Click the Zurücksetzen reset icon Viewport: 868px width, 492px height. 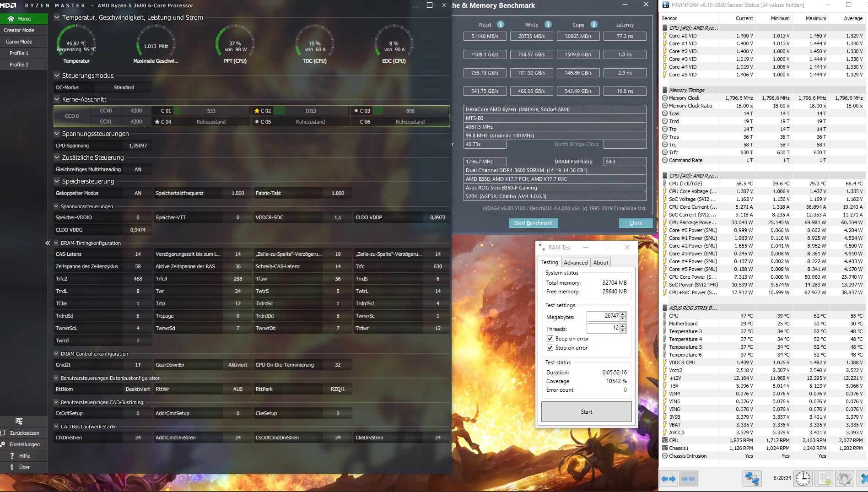3,433
